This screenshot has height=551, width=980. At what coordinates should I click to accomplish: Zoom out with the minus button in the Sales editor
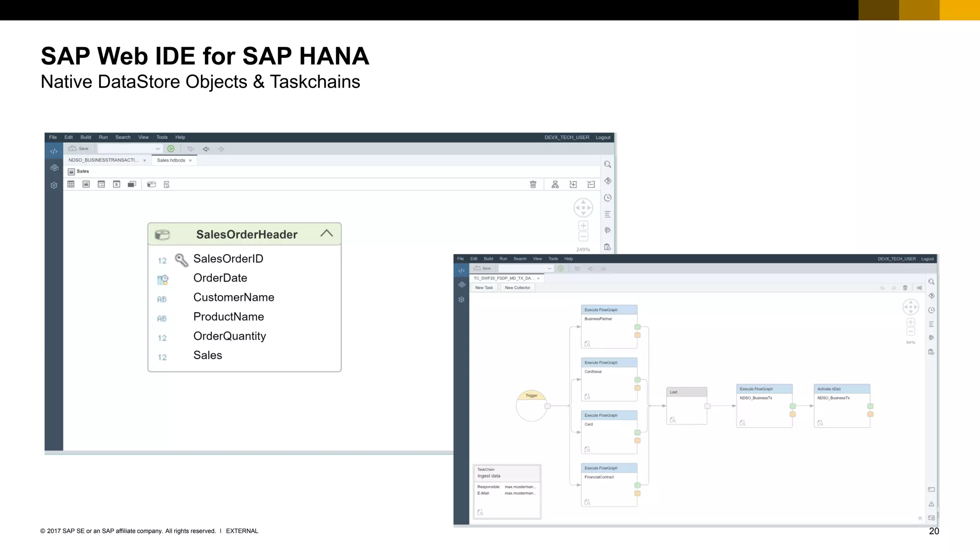583,237
